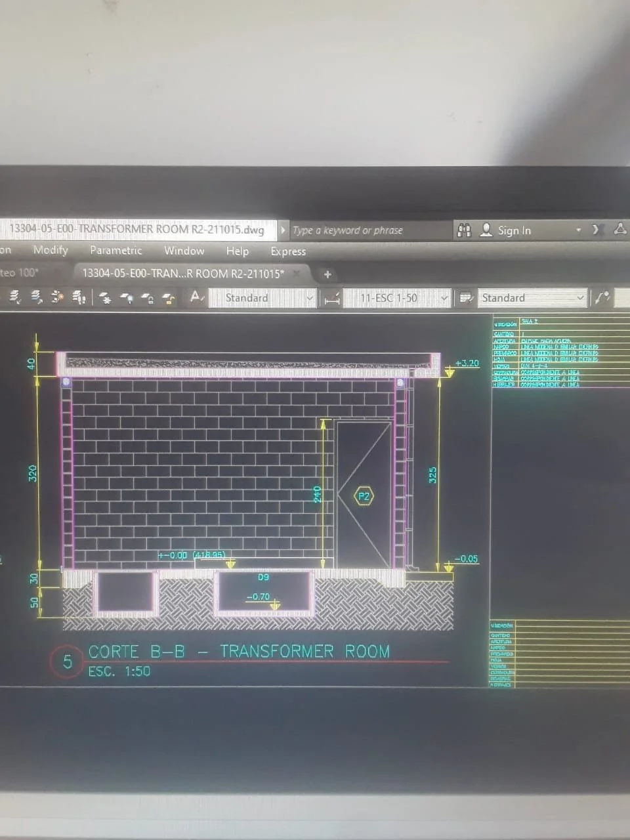Open the Help menu

(x=238, y=251)
